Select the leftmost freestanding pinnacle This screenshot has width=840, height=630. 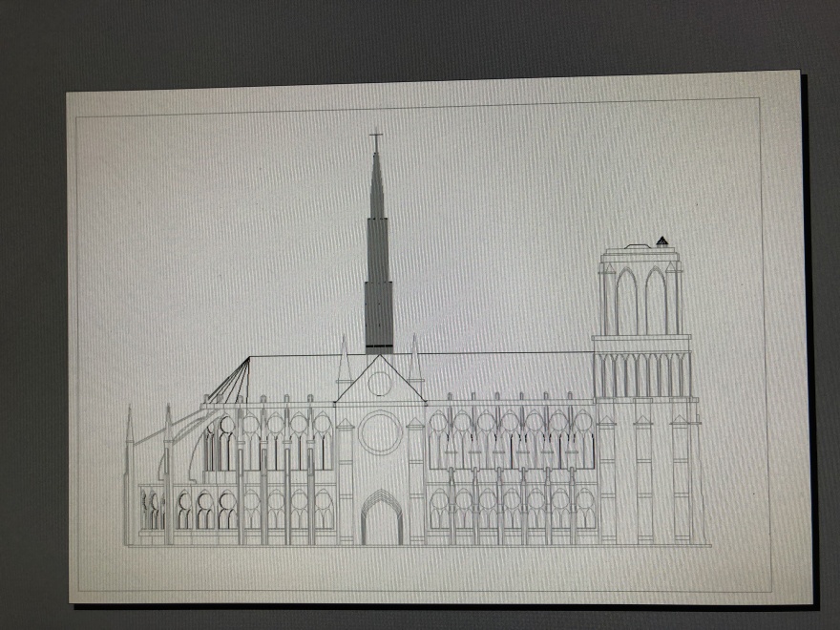click(129, 477)
